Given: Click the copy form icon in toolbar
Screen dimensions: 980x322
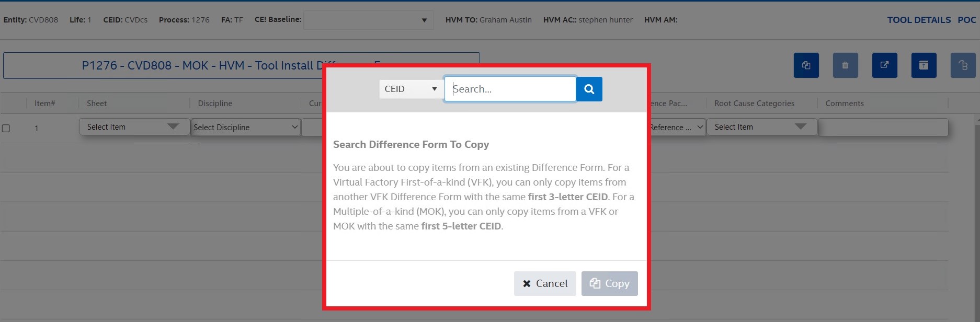Looking at the screenshot, I should [806, 65].
